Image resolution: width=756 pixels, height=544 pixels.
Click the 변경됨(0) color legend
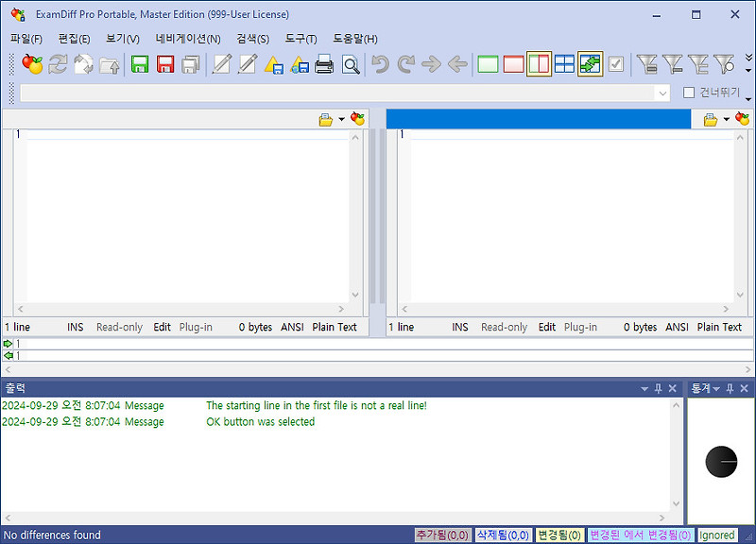(559, 535)
